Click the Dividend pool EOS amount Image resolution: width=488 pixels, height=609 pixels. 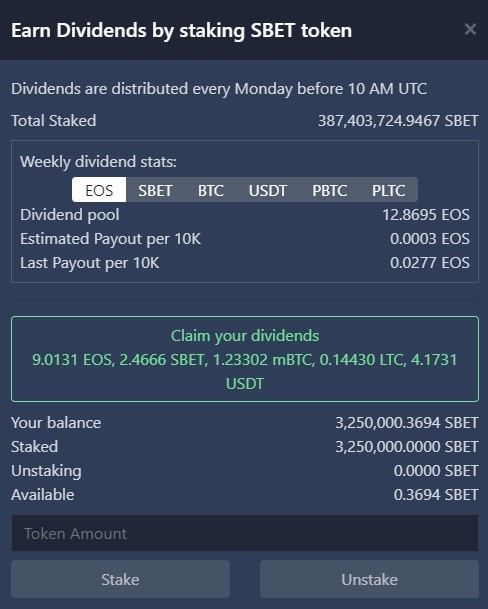tap(426, 215)
